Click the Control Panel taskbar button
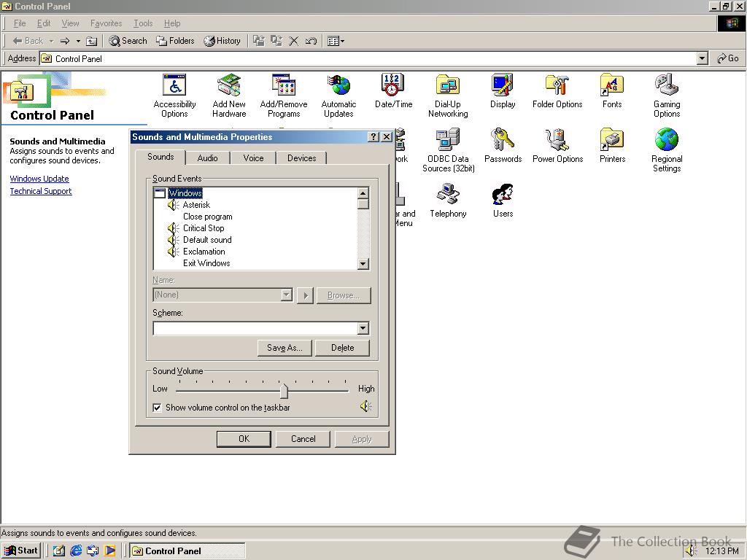This screenshot has width=747, height=560. click(x=187, y=551)
